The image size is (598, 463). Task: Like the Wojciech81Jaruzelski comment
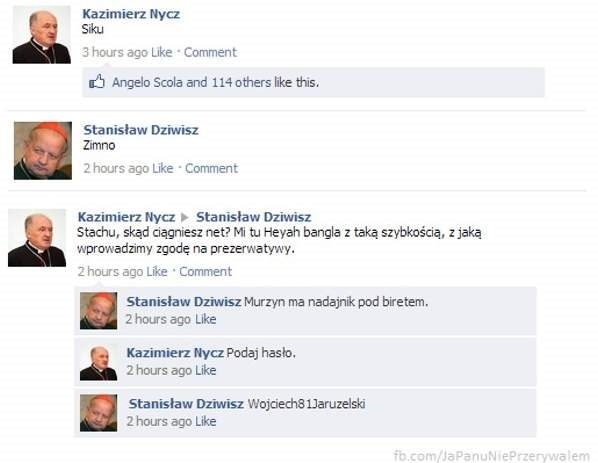(x=206, y=421)
